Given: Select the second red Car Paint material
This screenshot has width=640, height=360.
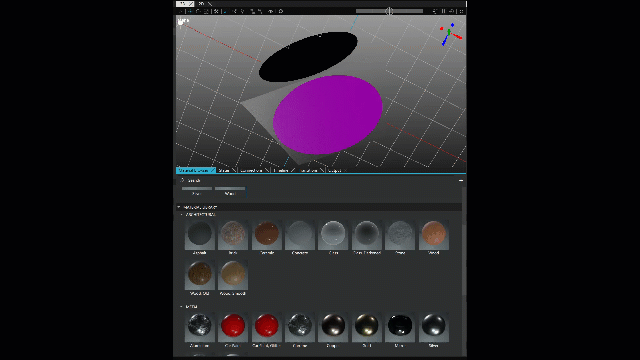Looking at the screenshot, I should (x=267, y=327).
